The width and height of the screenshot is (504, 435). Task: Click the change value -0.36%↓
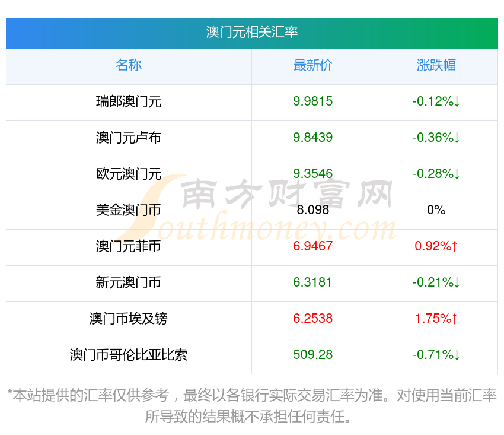click(x=436, y=138)
